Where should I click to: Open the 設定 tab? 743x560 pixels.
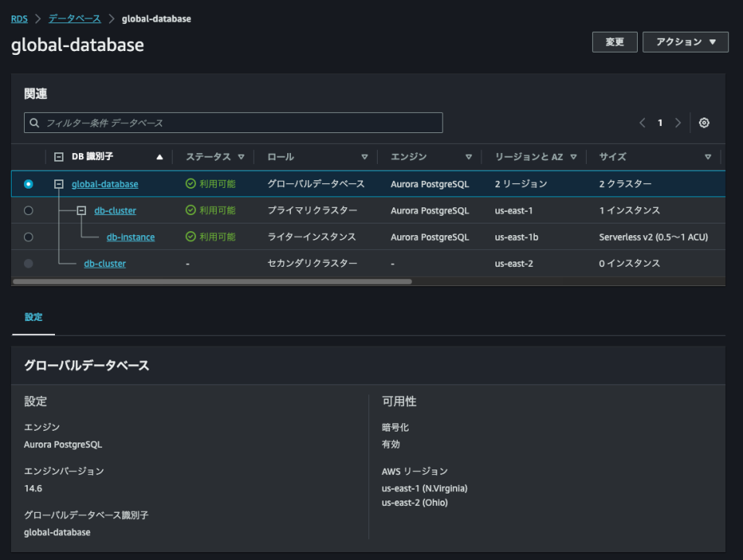coord(33,317)
